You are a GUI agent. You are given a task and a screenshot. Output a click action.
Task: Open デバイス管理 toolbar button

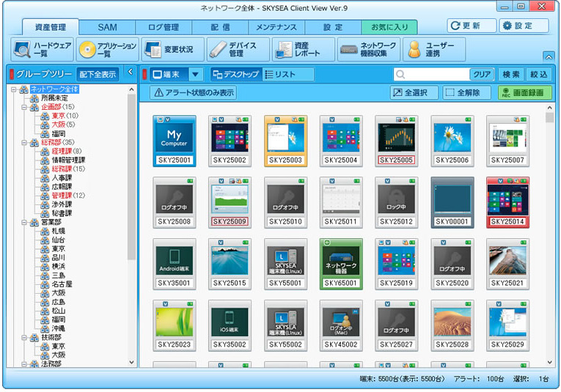[x=238, y=49]
